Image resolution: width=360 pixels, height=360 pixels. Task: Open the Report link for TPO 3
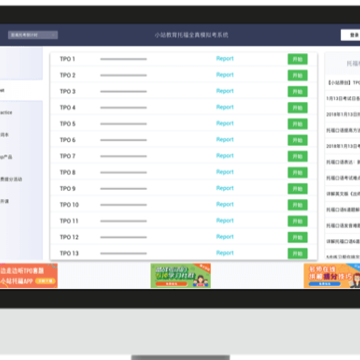click(x=225, y=91)
